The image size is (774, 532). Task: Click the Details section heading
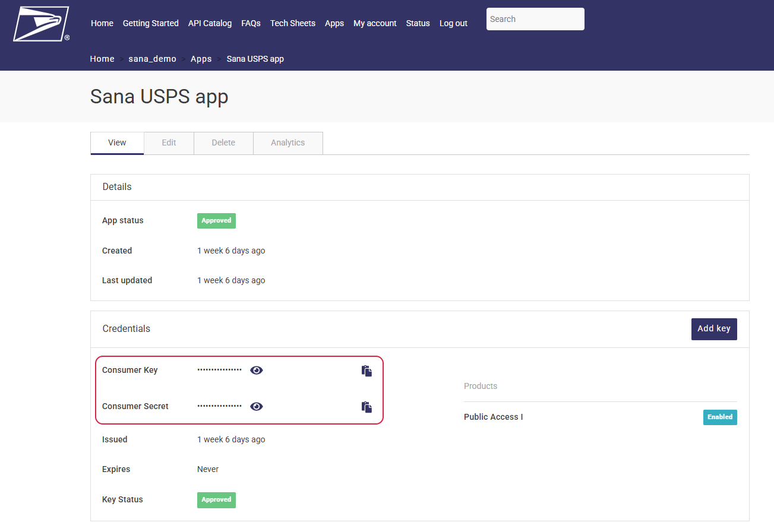point(117,186)
